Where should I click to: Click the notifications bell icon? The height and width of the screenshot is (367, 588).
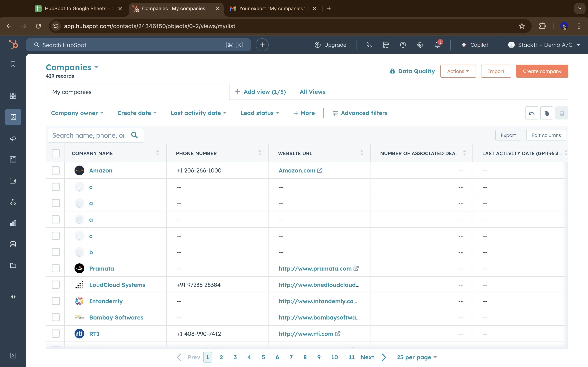[x=437, y=45]
